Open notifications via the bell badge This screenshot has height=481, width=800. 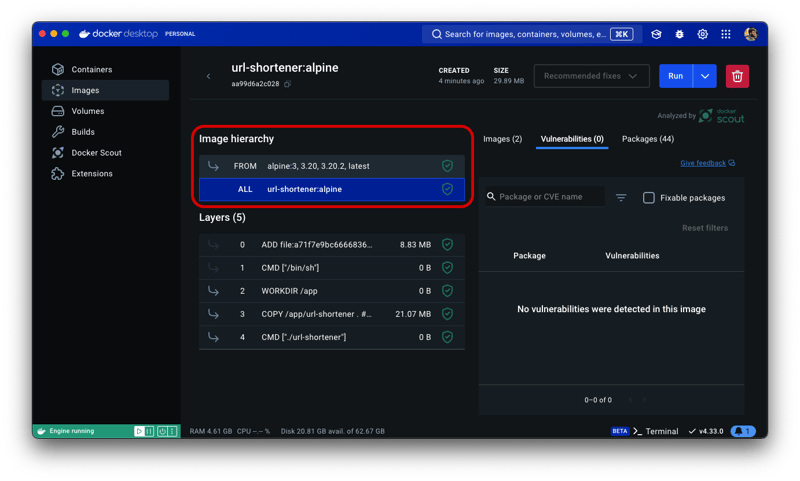pos(743,432)
